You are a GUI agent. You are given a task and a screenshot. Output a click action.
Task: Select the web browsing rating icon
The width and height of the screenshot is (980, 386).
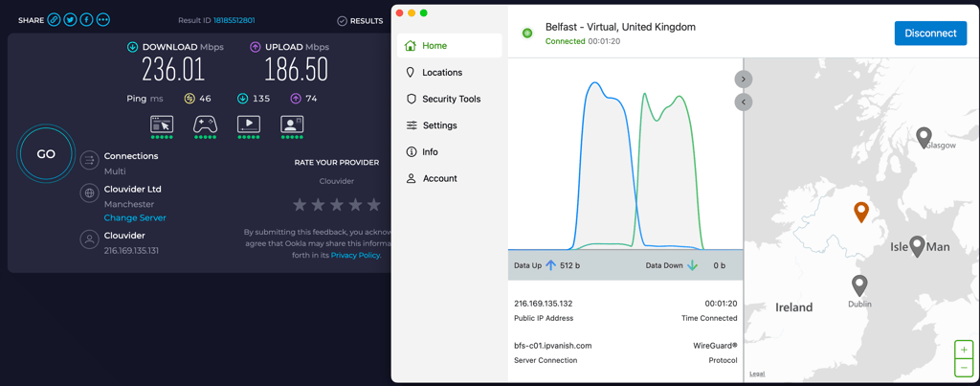(161, 125)
